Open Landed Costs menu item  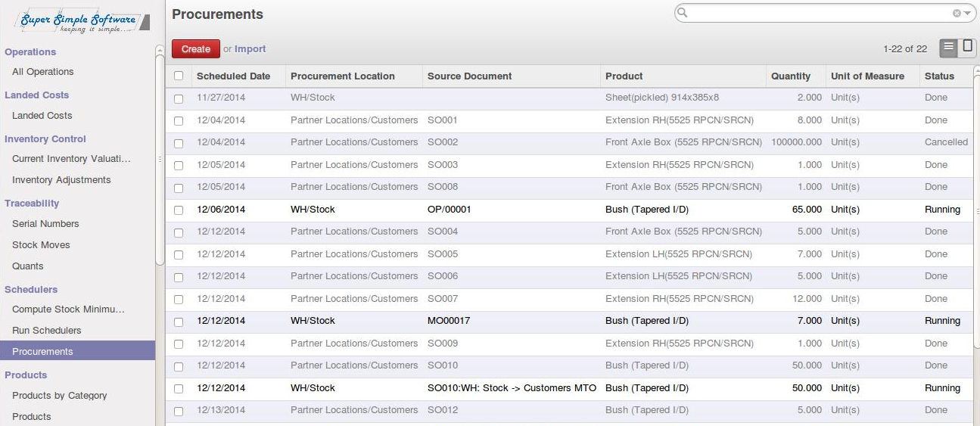point(42,116)
